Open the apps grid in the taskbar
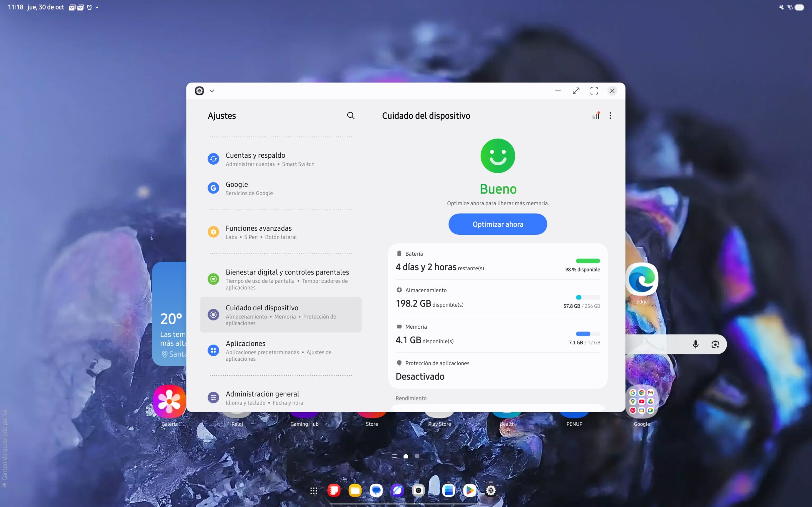This screenshot has width=812, height=507. pyautogui.click(x=314, y=491)
